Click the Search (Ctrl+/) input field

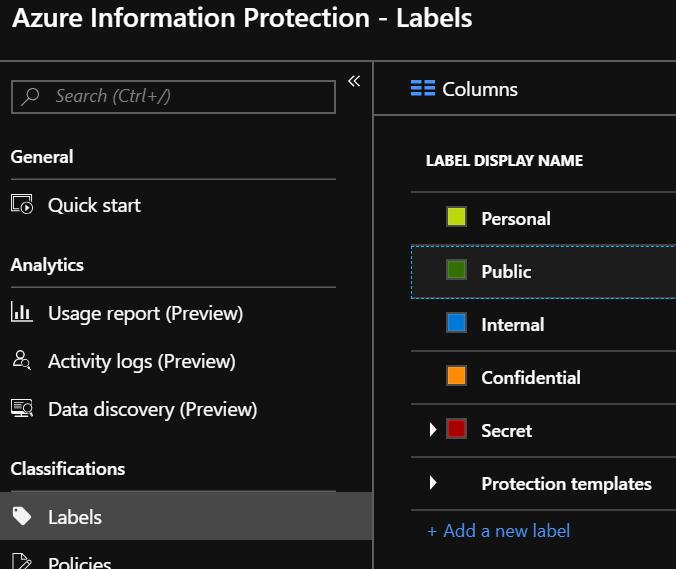(x=185, y=97)
